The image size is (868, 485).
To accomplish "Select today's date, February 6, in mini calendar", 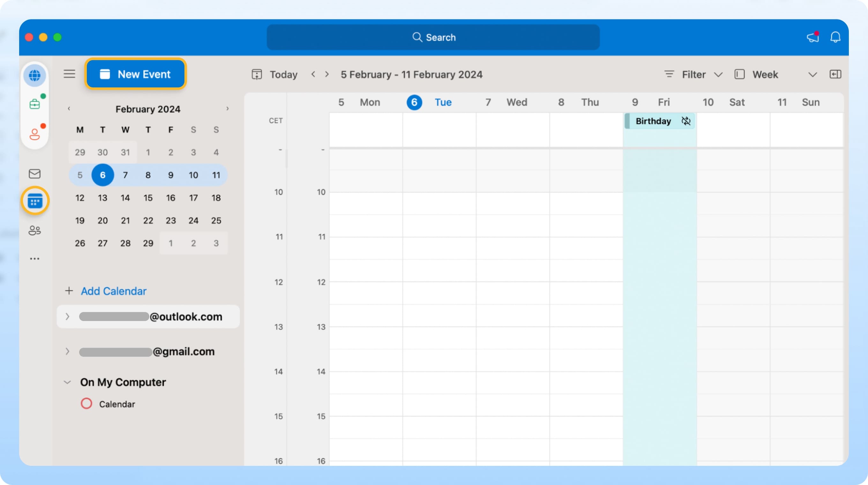I will (x=102, y=175).
